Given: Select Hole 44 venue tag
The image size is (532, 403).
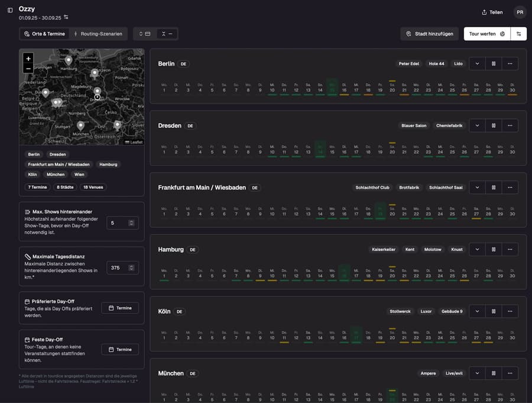Looking at the screenshot, I should [436, 63].
